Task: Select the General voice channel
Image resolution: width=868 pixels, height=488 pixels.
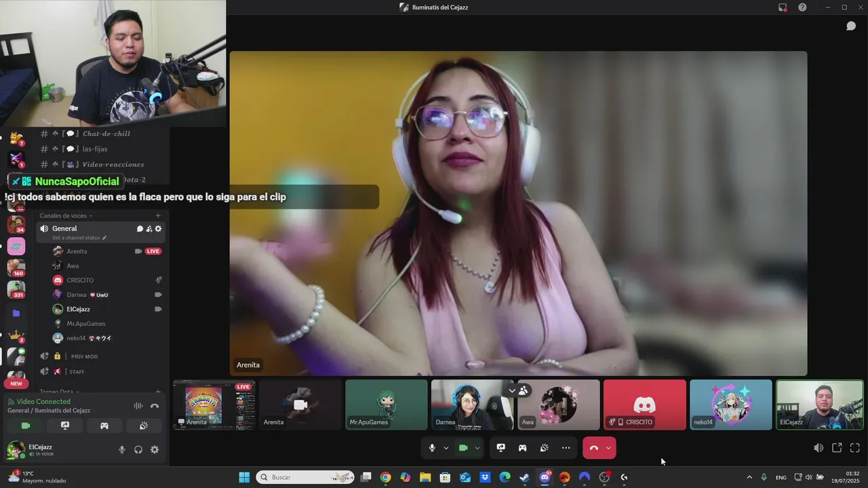Action: (100, 232)
